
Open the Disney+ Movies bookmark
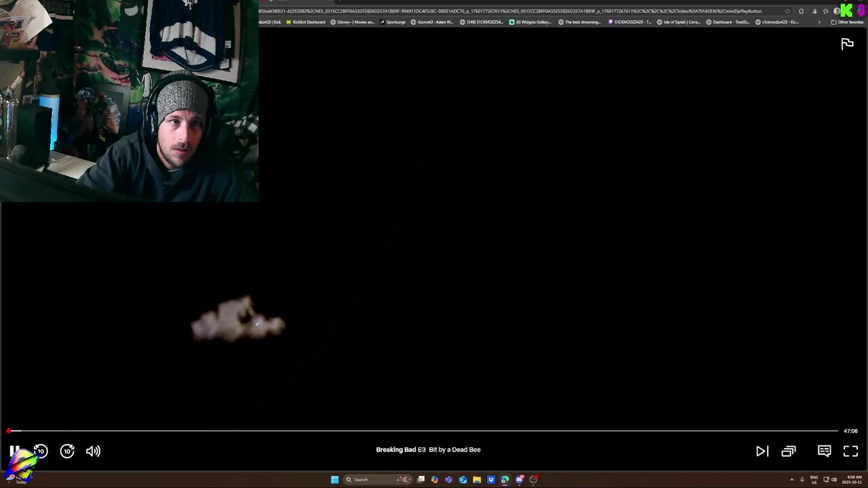[353, 22]
